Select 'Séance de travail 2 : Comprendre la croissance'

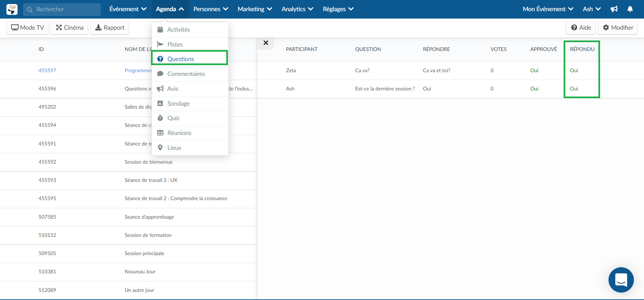pos(128,198)
